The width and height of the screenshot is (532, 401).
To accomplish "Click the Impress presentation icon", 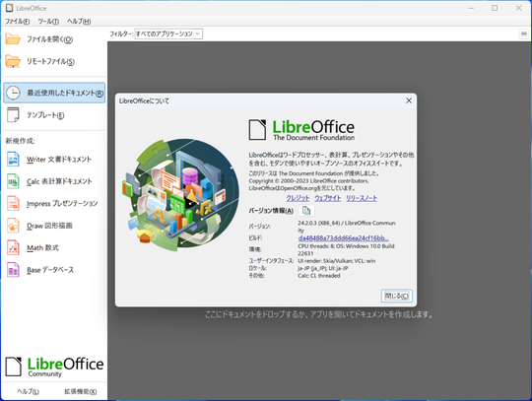I will click(x=13, y=204).
